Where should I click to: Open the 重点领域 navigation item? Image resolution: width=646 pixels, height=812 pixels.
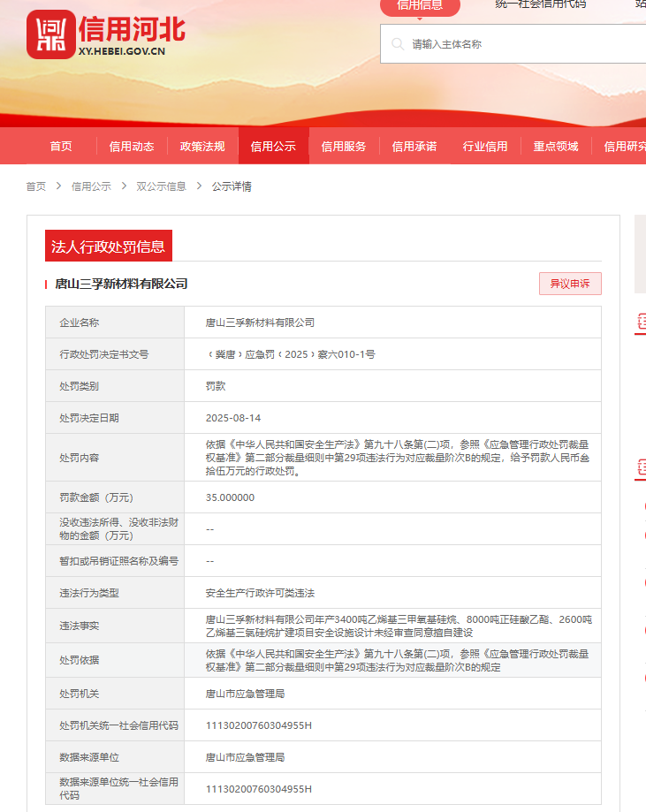click(x=556, y=147)
